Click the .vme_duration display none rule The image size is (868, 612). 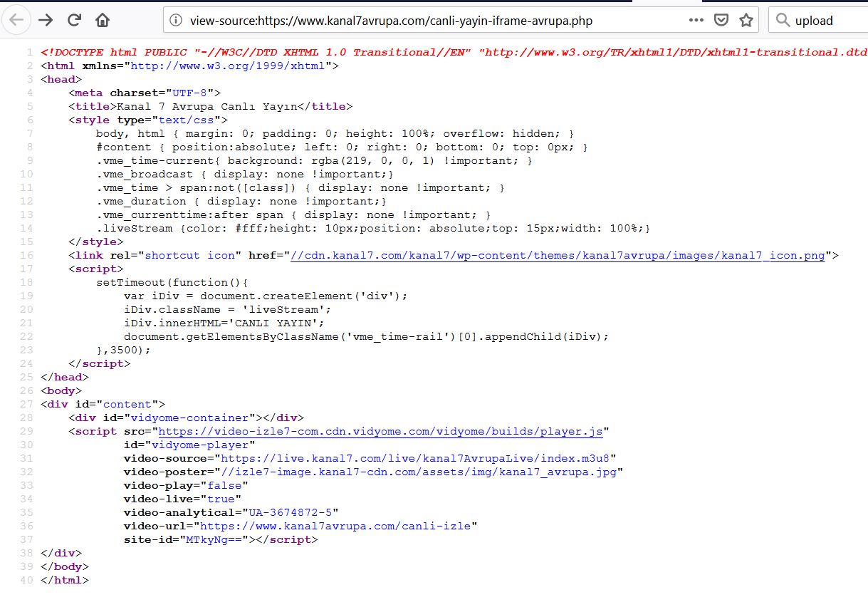(241, 201)
